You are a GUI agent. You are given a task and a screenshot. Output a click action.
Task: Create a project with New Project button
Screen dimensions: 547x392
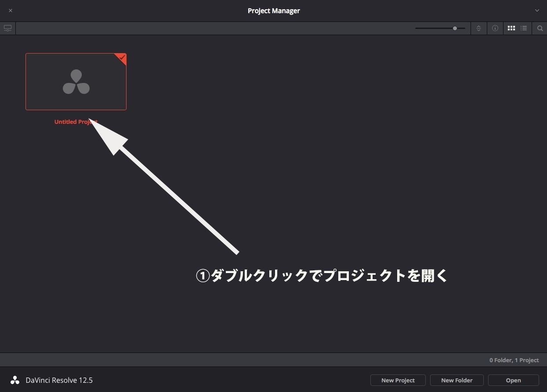398,380
